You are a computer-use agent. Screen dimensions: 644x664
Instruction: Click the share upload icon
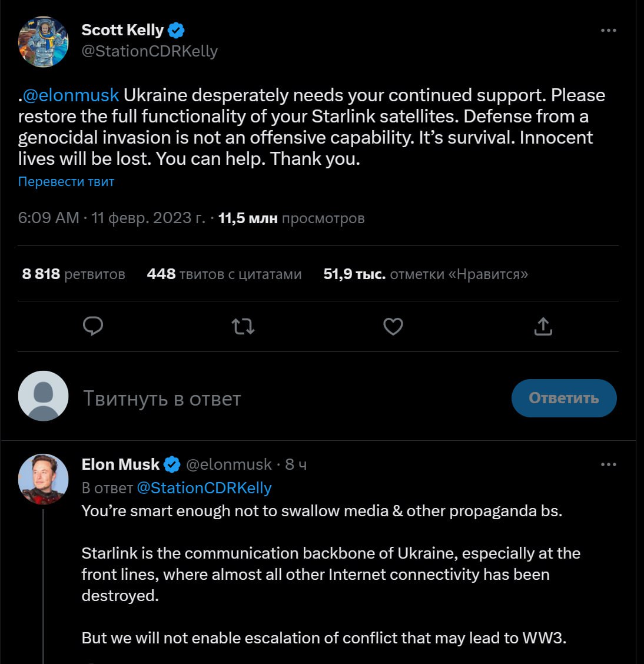(x=543, y=326)
